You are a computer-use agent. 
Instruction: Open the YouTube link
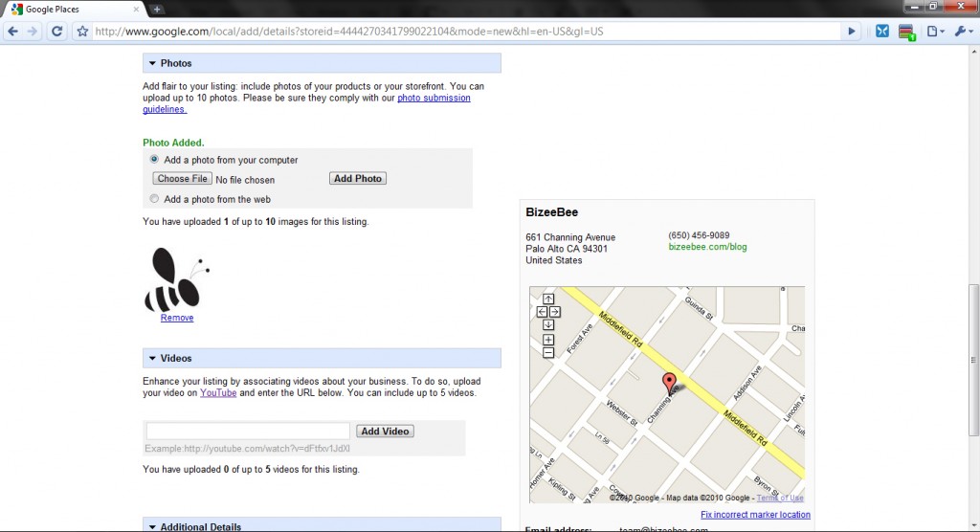click(x=218, y=392)
